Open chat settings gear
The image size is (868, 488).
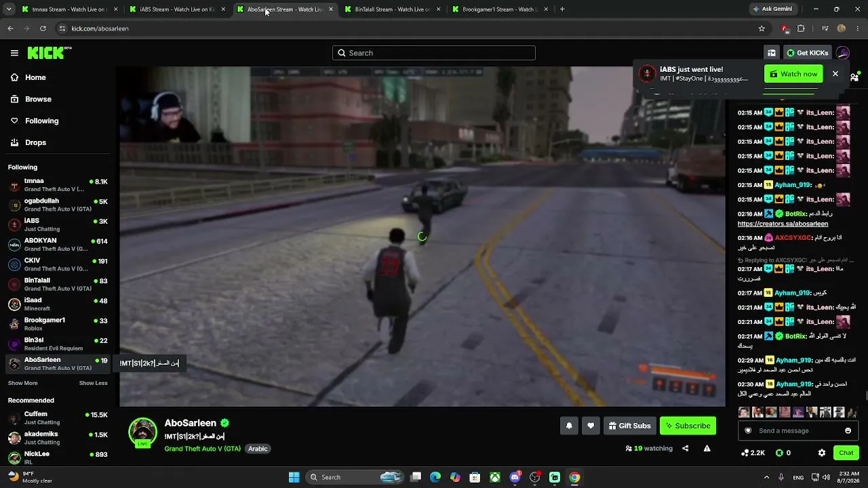click(822, 453)
